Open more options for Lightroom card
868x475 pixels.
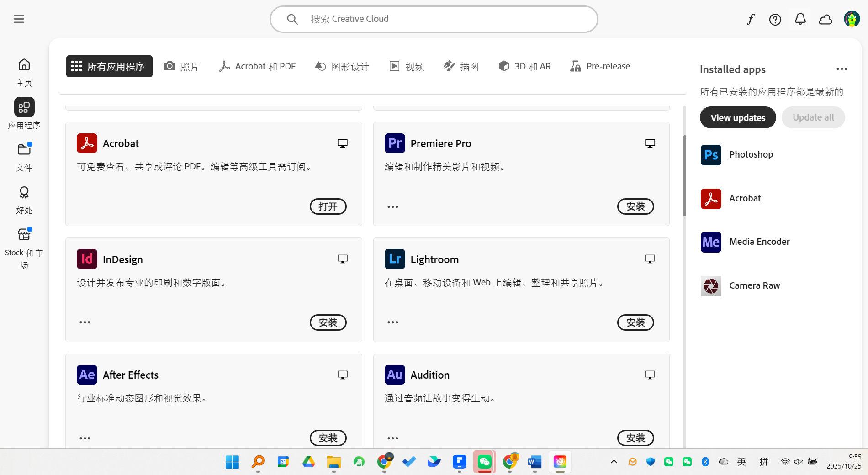click(x=392, y=322)
